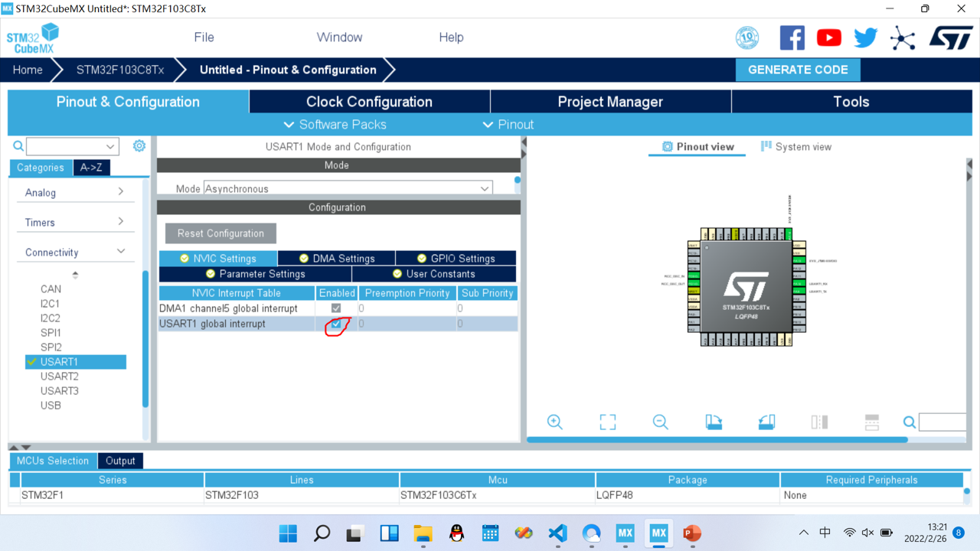Click the GENERATE CODE button
This screenshot has height=551, width=980.
pyautogui.click(x=798, y=69)
